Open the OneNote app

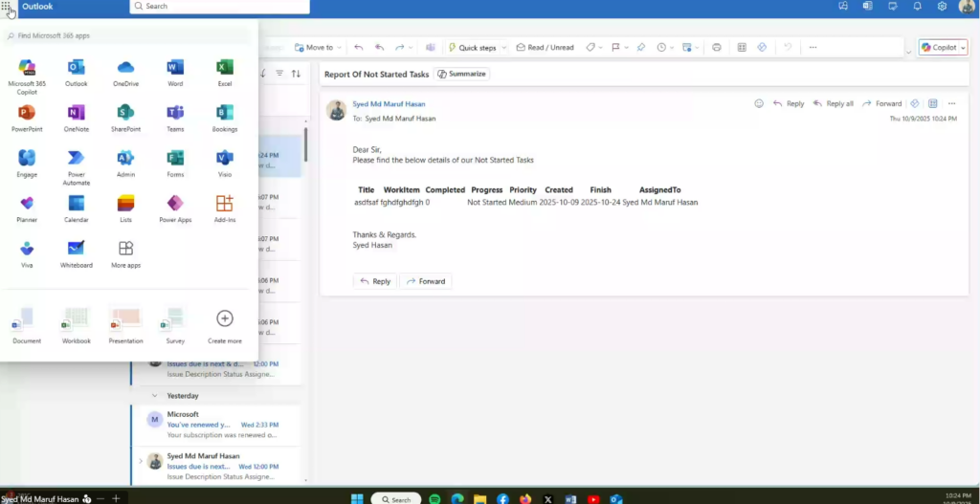(x=77, y=117)
